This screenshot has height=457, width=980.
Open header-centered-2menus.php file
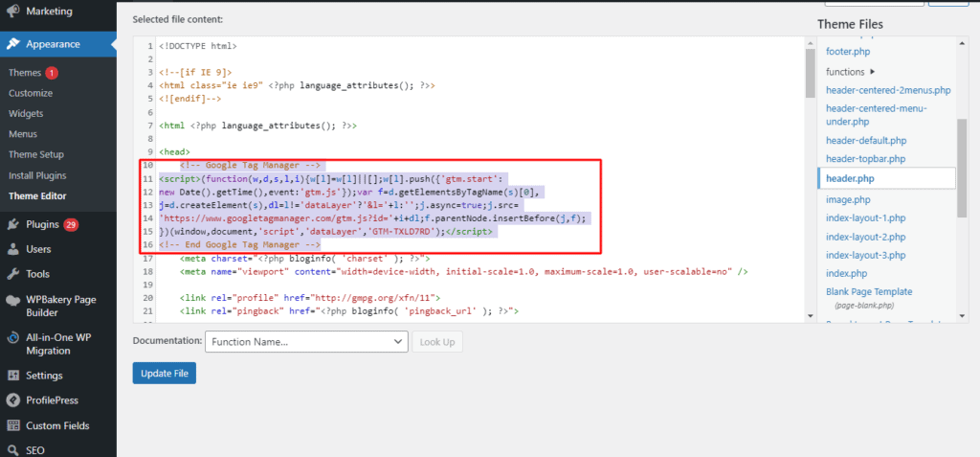(x=888, y=90)
